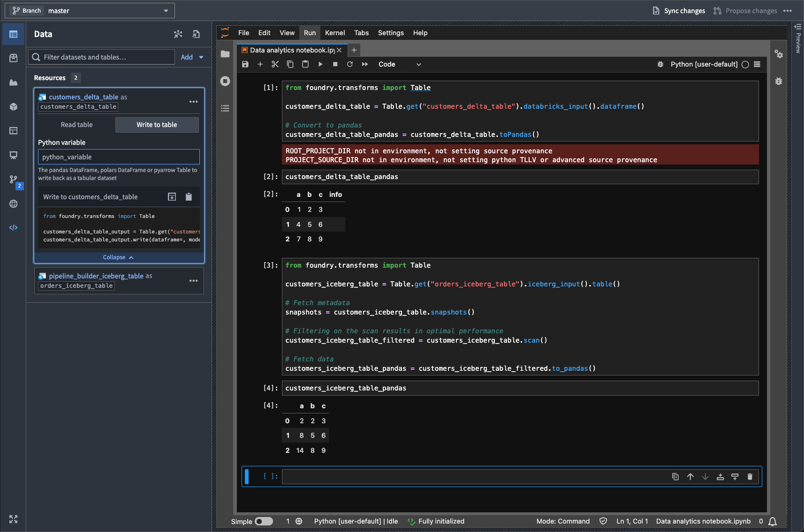Cut the selected cell with scissors icon

pyautogui.click(x=275, y=64)
